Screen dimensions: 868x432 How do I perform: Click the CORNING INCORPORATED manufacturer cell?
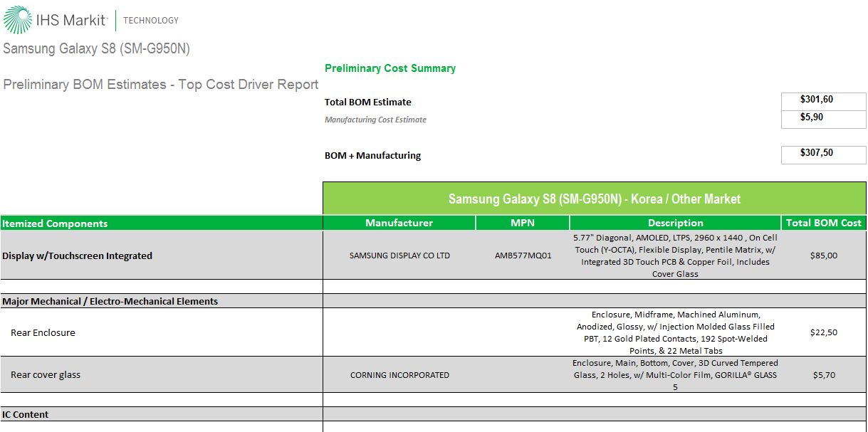pyautogui.click(x=399, y=374)
